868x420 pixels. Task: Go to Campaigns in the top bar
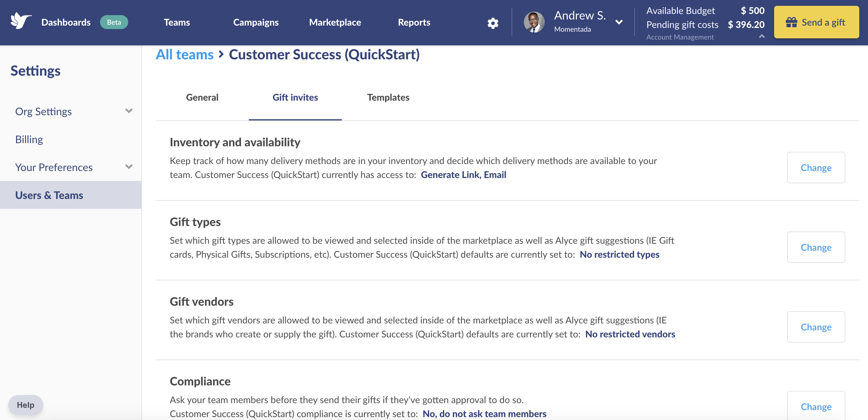click(x=256, y=22)
